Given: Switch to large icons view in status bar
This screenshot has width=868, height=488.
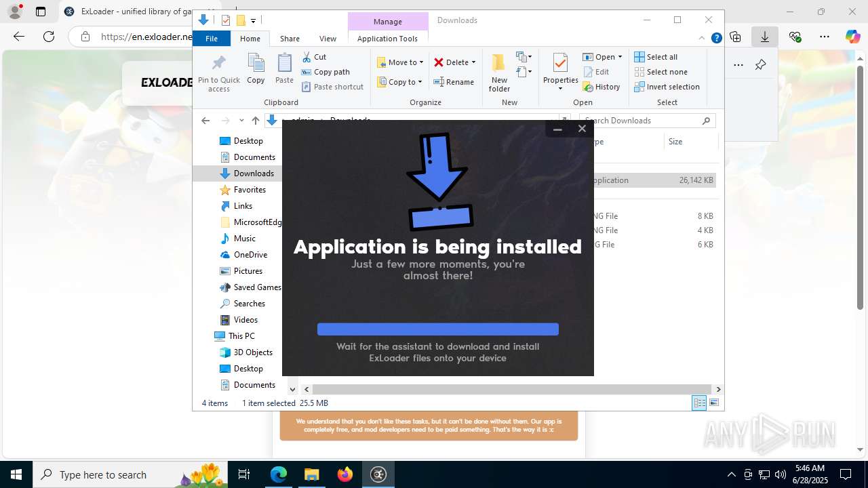Looking at the screenshot, I should (x=714, y=403).
